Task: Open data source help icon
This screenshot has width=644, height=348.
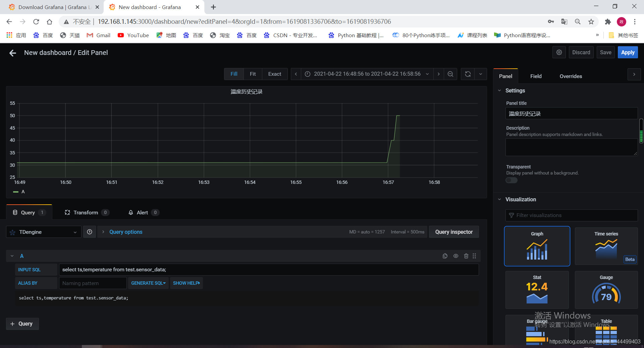Action: click(x=90, y=232)
